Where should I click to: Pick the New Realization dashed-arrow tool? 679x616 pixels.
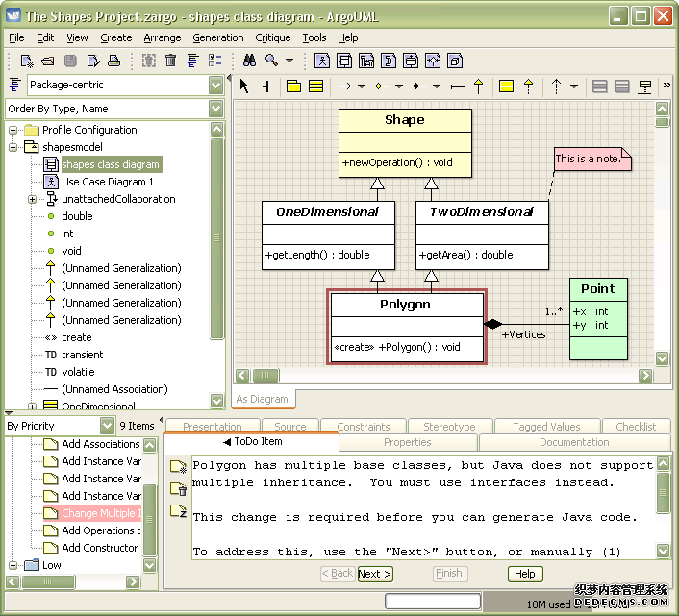click(x=529, y=86)
